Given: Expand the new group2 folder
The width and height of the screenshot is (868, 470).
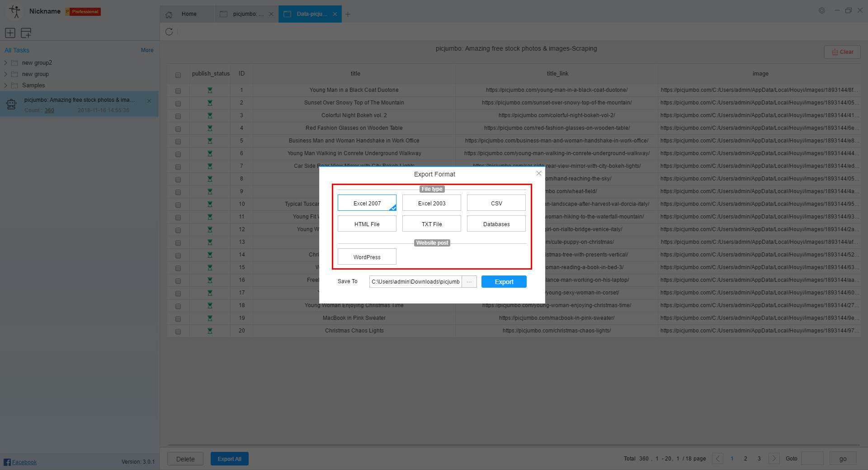Looking at the screenshot, I should point(5,63).
